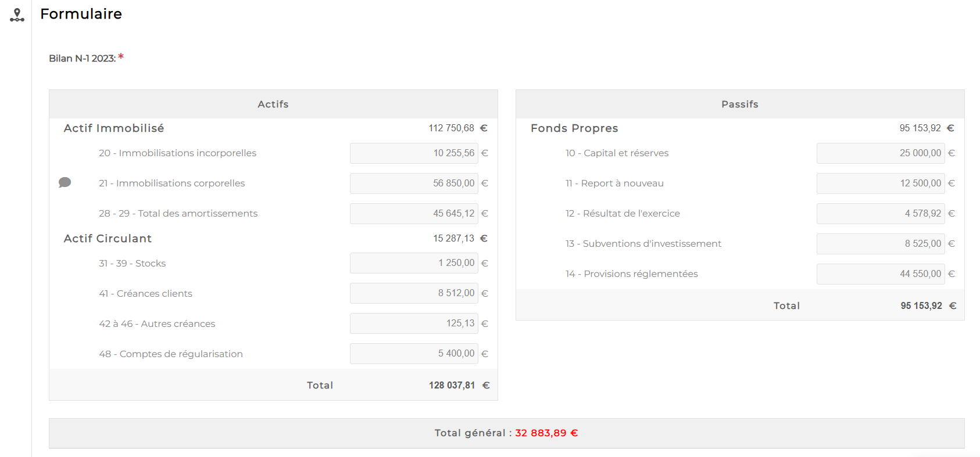The image size is (980, 457).
Task: Click the Subventions d'investissement amount field
Action: pos(880,244)
